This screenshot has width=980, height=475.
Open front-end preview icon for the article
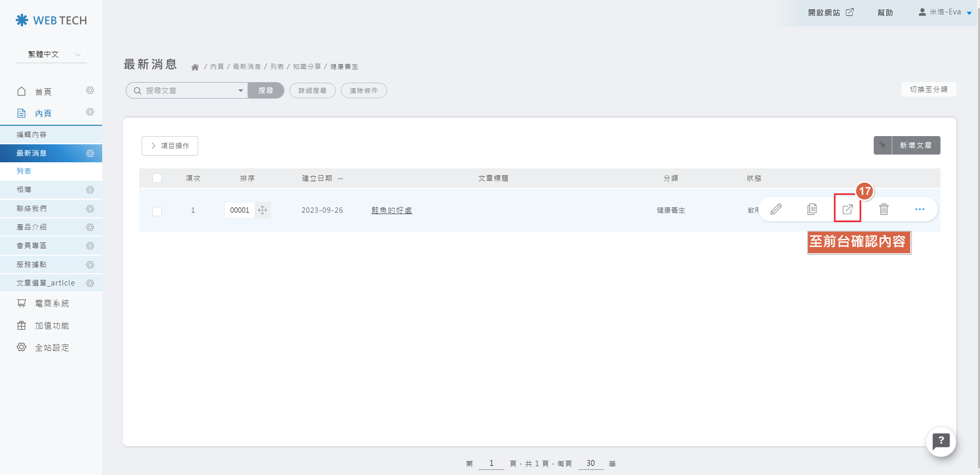point(848,210)
